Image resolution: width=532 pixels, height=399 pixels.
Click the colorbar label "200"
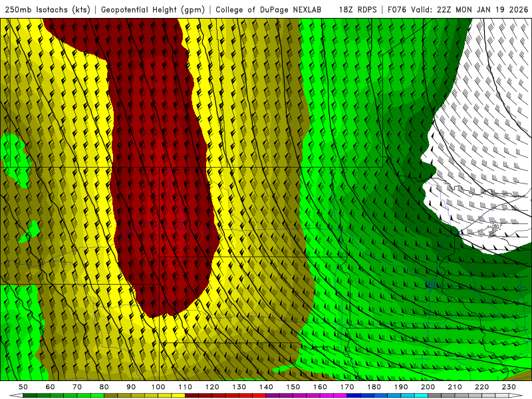428,387
